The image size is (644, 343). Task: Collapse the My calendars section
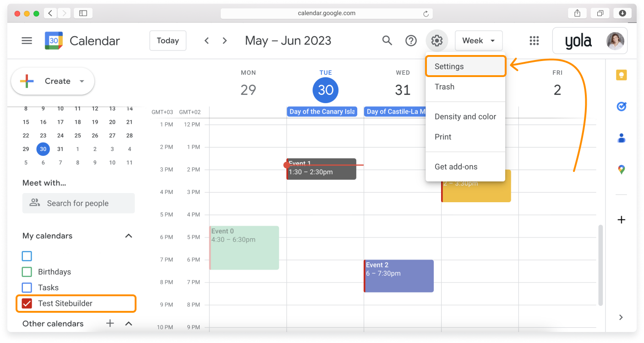129,236
